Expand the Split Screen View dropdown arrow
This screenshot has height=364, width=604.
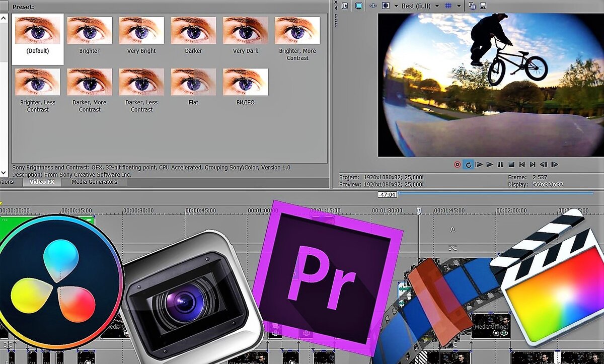(395, 6)
